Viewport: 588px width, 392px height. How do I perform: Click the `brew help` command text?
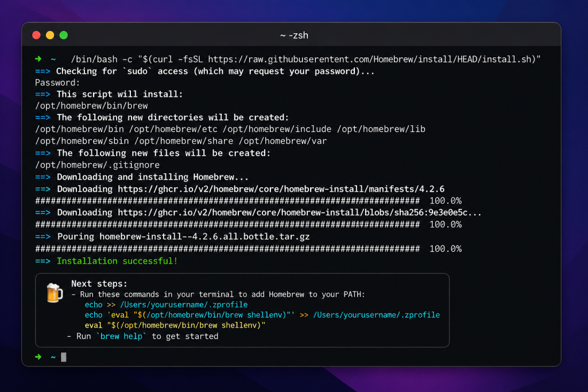121,336
